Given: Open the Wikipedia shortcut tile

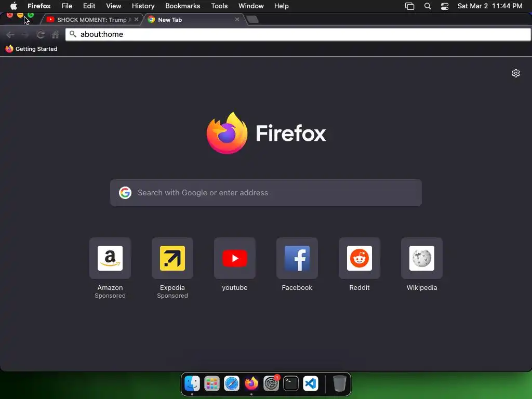Looking at the screenshot, I should click(x=422, y=258).
